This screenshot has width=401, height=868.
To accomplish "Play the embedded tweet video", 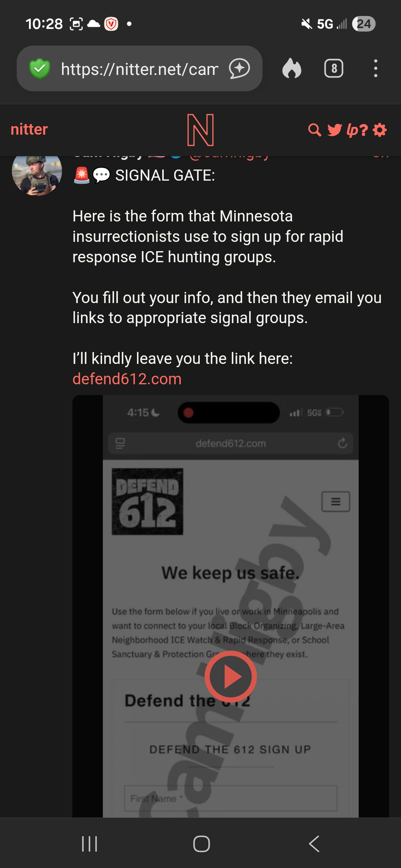I will tap(231, 677).
